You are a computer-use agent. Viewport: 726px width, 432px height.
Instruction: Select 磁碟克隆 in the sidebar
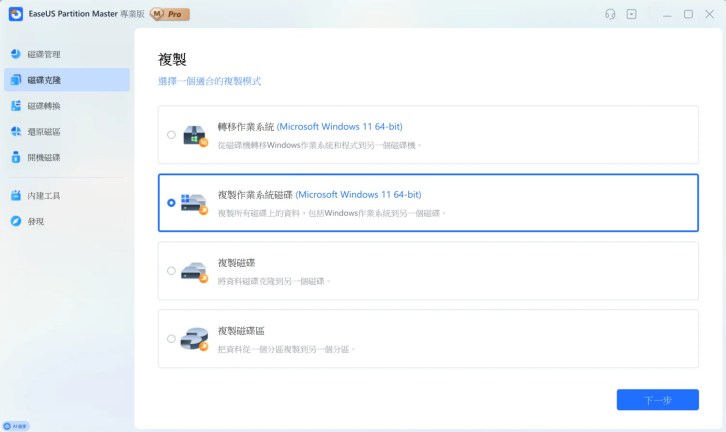[67, 80]
